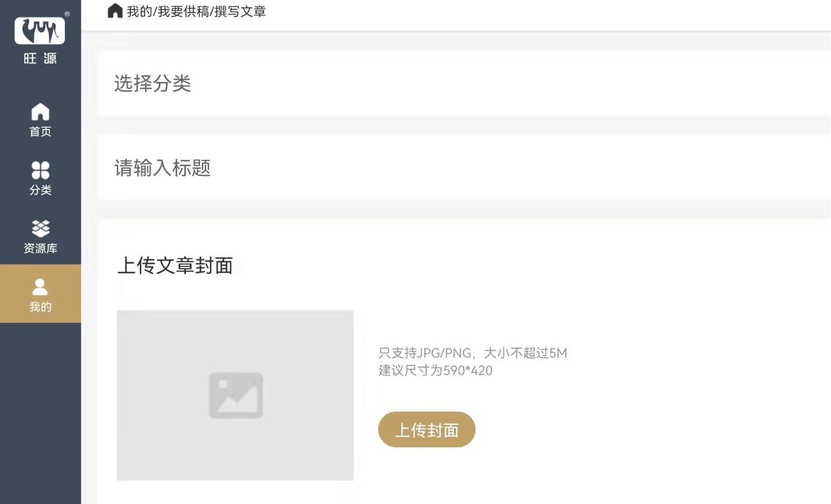Select the 分类 four-leaf icon

[x=41, y=170]
